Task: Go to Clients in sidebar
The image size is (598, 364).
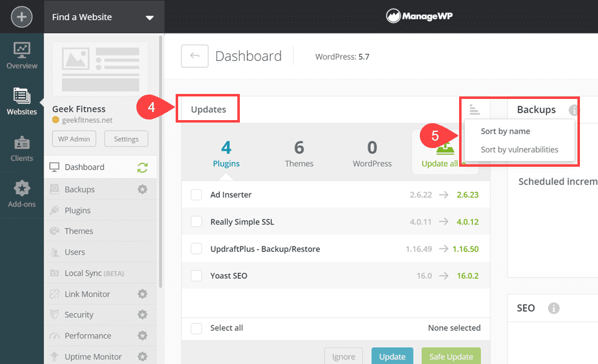Action: [x=22, y=149]
